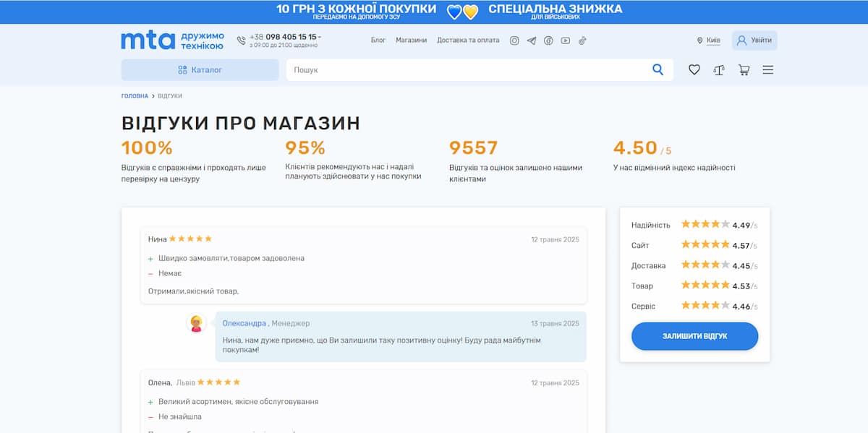Click the Залишити відгук button

click(694, 336)
